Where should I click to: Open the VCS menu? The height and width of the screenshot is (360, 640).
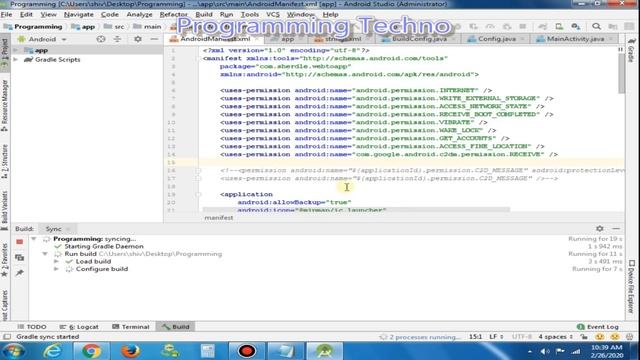(273, 14)
